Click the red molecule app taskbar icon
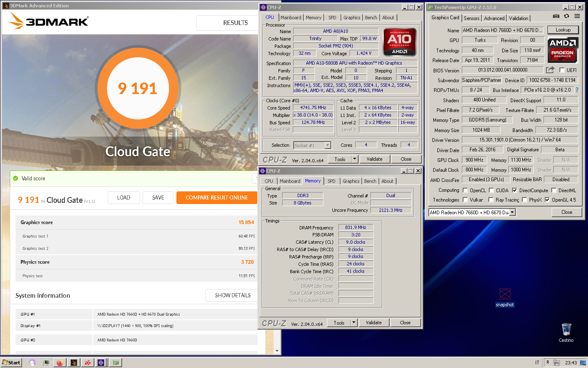The width and height of the screenshot is (588, 368). click(87, 363)
